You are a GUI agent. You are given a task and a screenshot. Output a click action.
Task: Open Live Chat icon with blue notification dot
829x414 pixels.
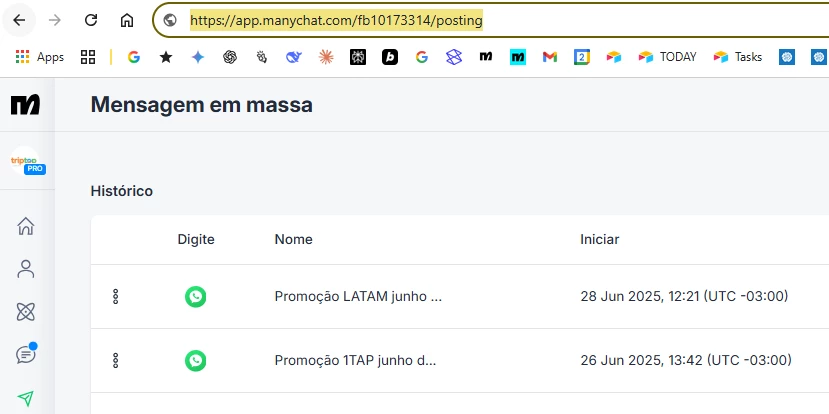(x=26, y=353)
